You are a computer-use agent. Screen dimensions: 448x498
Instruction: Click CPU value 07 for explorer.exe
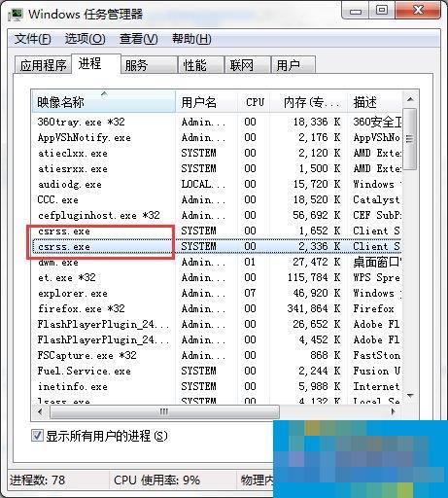(250, 293)
